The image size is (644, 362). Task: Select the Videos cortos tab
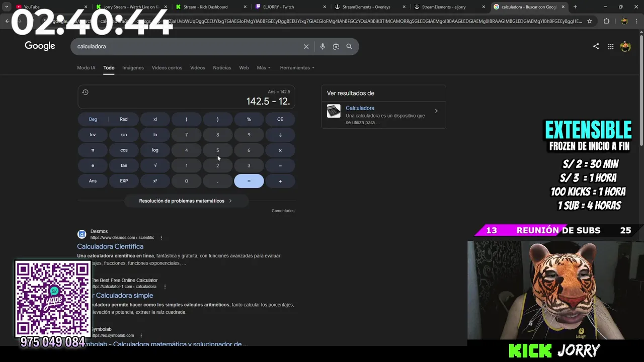[167, 68]
